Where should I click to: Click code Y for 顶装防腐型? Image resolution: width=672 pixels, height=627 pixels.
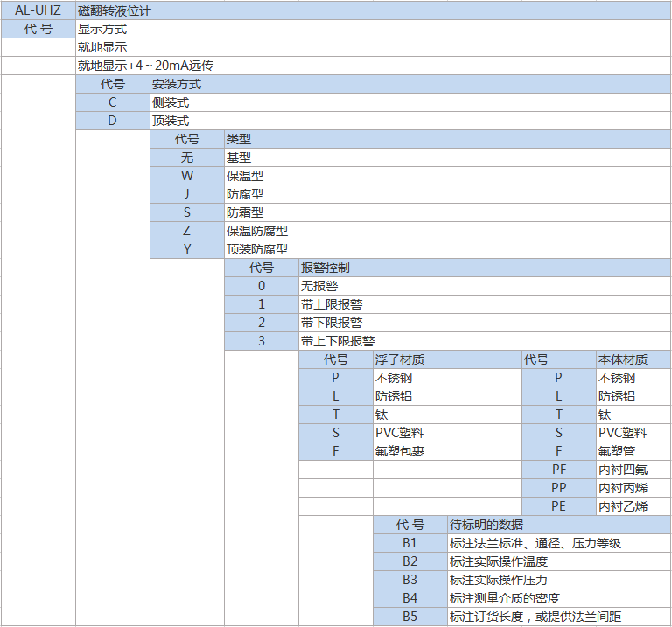point(186,249)
